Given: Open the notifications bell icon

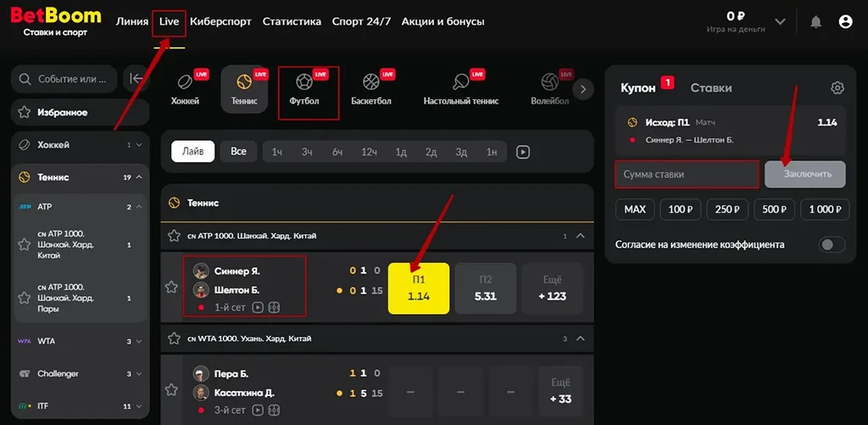Looking at the screenshot, I should 815,22.
